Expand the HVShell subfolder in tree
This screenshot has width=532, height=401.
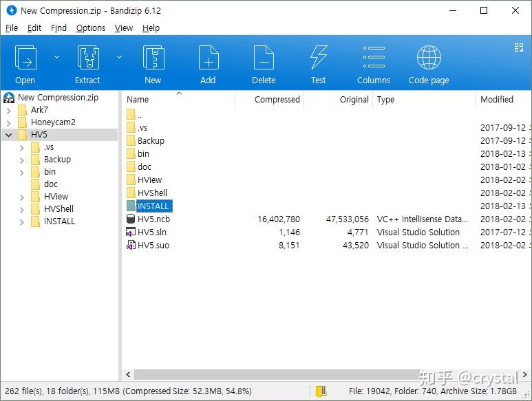22,210
